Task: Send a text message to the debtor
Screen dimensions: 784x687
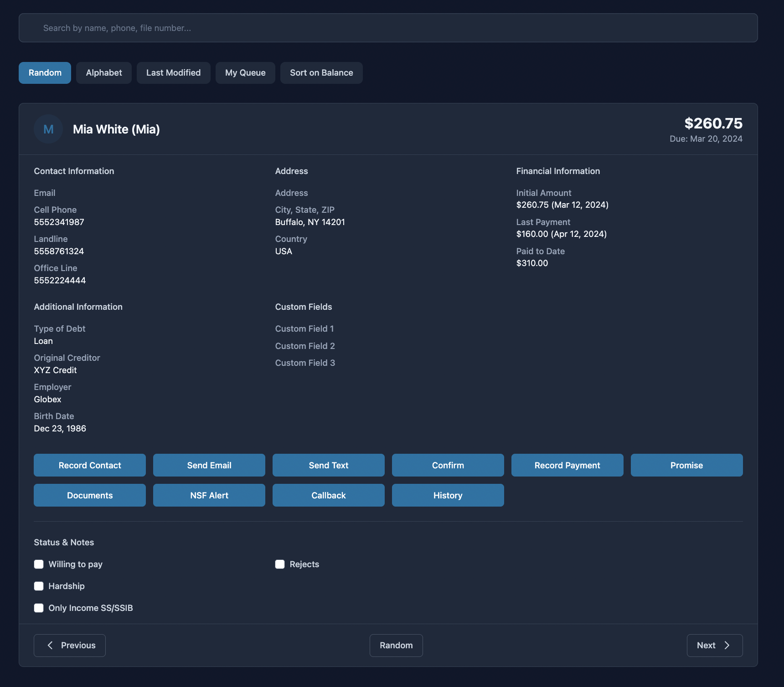Action: point(328,465)
